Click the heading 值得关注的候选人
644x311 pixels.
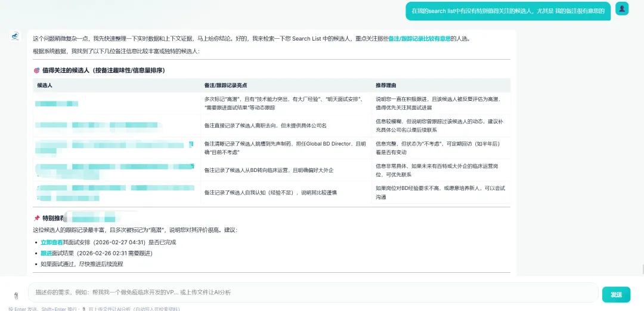click(104, 70)
